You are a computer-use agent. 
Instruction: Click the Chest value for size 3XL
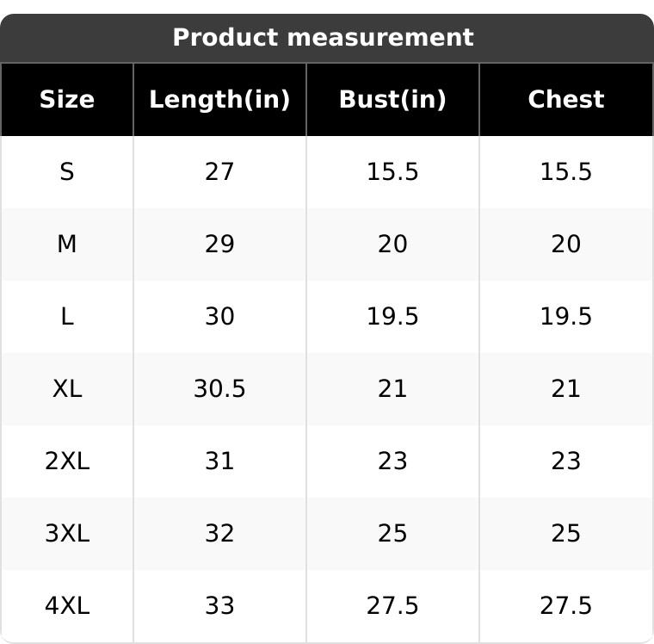click(565, 534)
